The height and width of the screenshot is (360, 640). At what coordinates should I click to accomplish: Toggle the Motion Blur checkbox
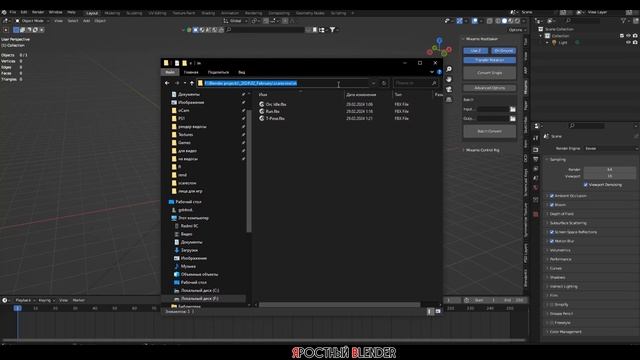[552, 241]
